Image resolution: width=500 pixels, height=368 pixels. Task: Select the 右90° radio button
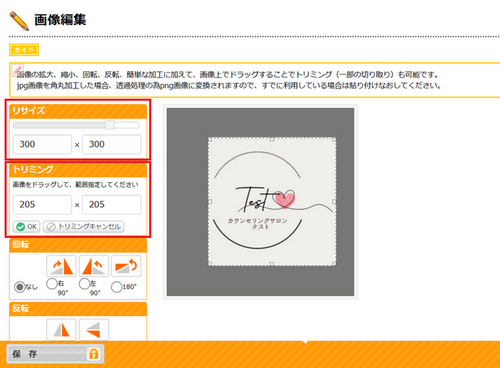click(x=52, y=284)
